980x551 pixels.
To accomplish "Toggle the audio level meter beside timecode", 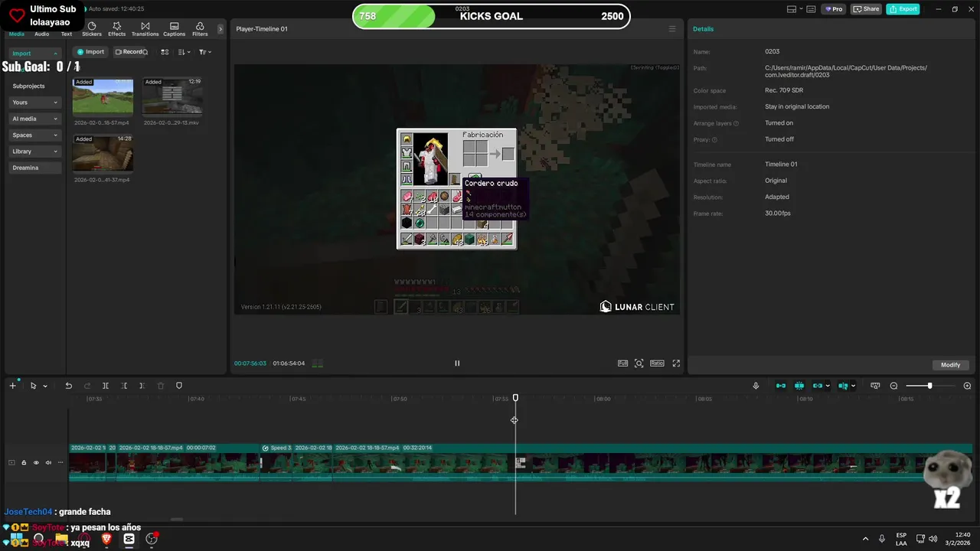I will [318, 364].
